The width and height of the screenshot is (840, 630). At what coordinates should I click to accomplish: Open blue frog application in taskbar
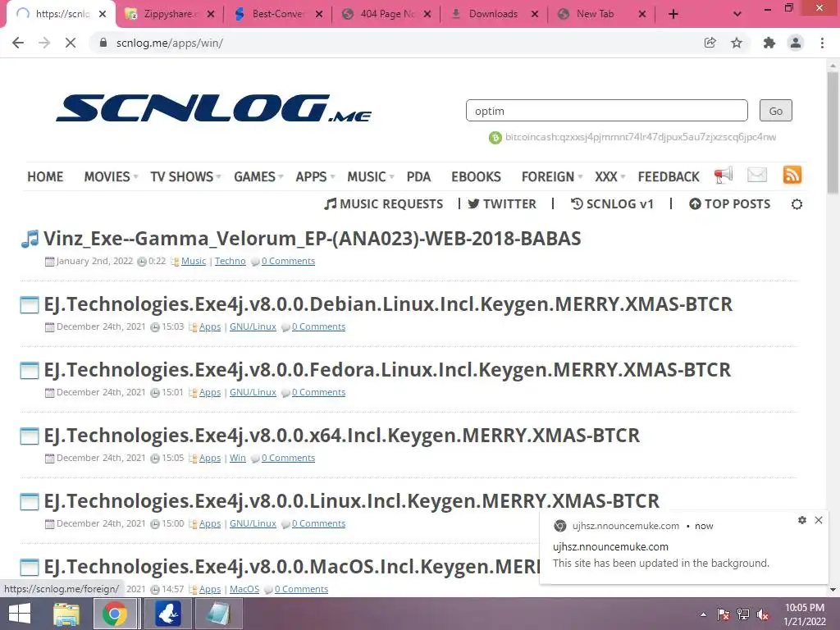pyautogui.click(x=168, y=614)
